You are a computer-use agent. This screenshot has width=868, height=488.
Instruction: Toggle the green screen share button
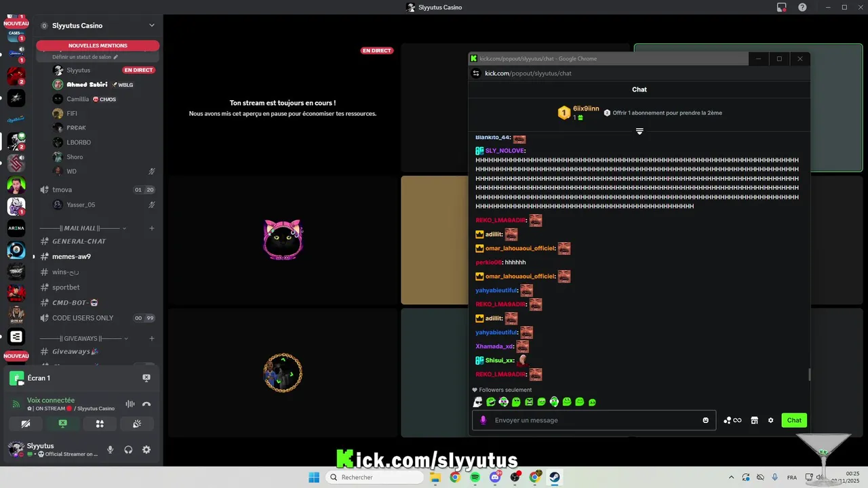62,424
